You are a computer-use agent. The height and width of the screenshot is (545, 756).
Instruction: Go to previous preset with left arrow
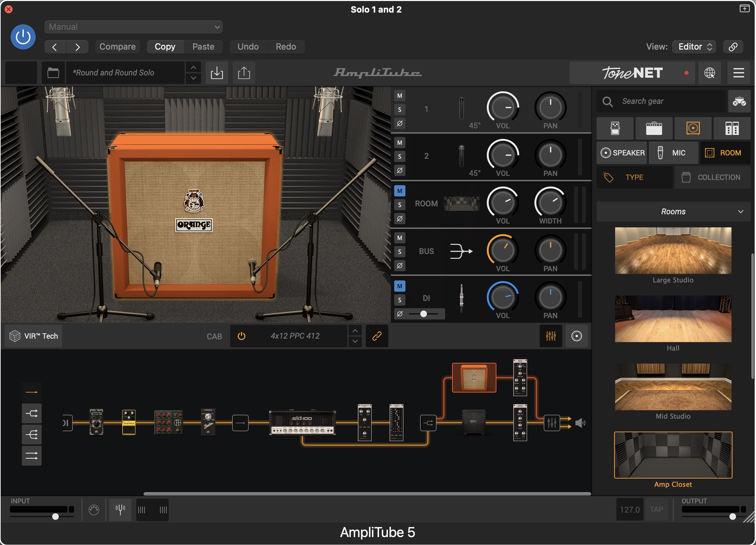[55, 47]
